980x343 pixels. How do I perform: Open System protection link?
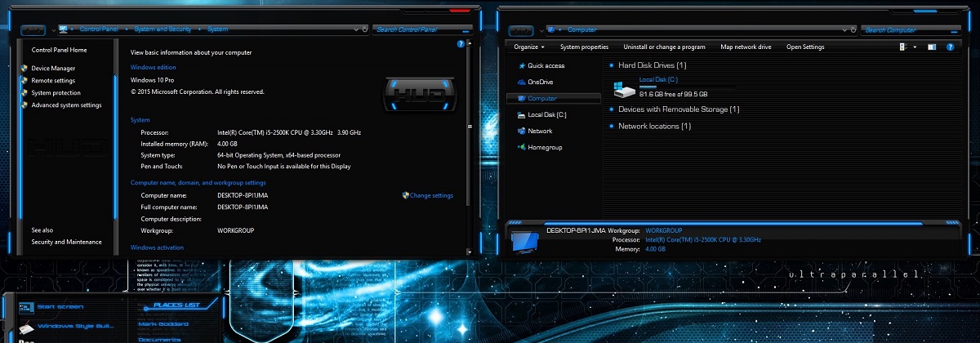pos(56,93)
